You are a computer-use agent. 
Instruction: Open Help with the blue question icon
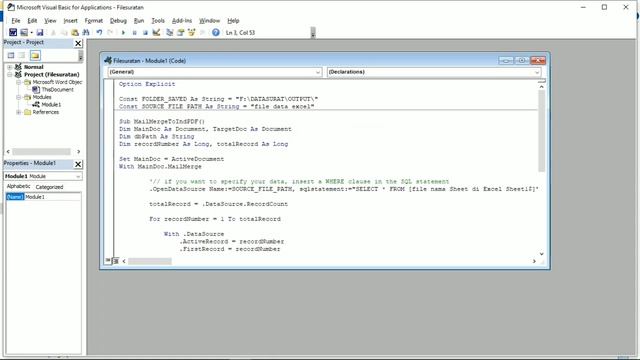216,32
